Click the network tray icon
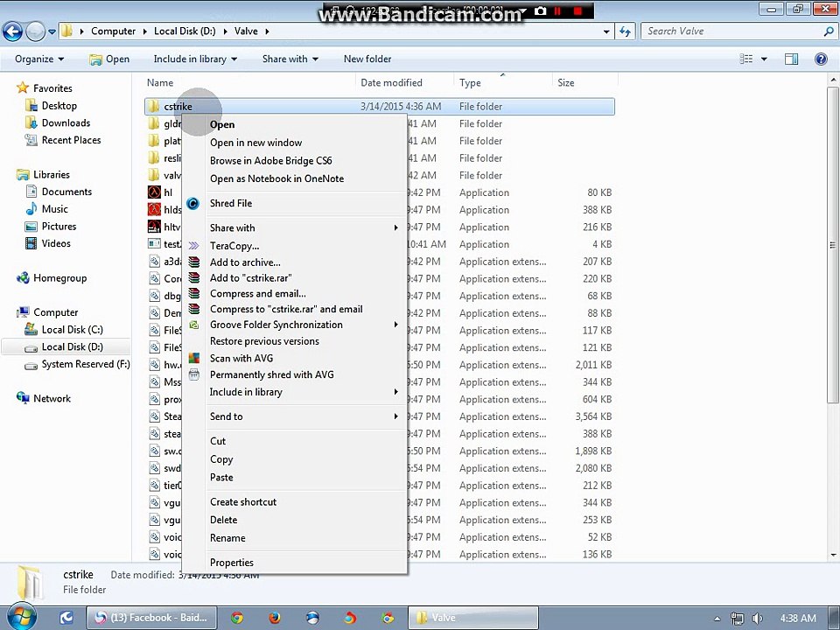Screen dimensions: 840x630 [737, 619]
